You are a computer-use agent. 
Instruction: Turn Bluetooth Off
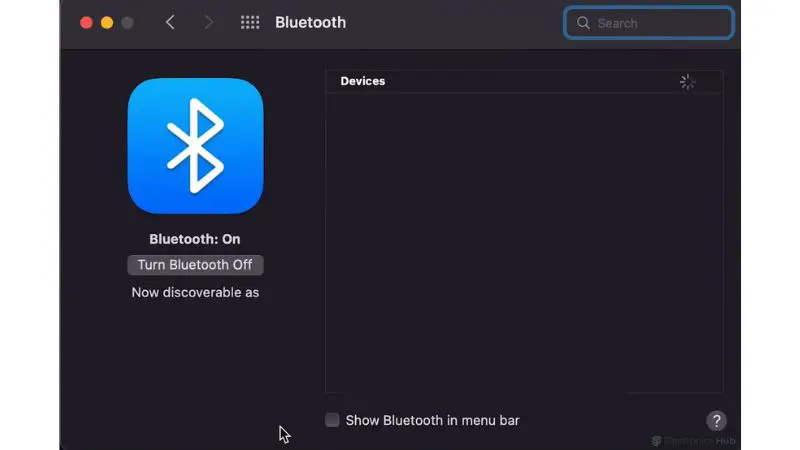coord(195,265)
